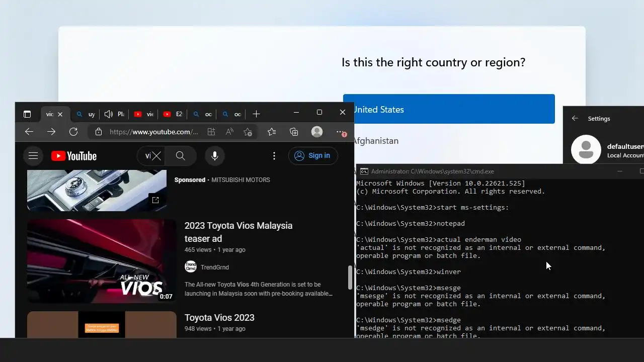Refresh the YouTube page
This screenshot has width=644, height=362.
tap(73, 132)
